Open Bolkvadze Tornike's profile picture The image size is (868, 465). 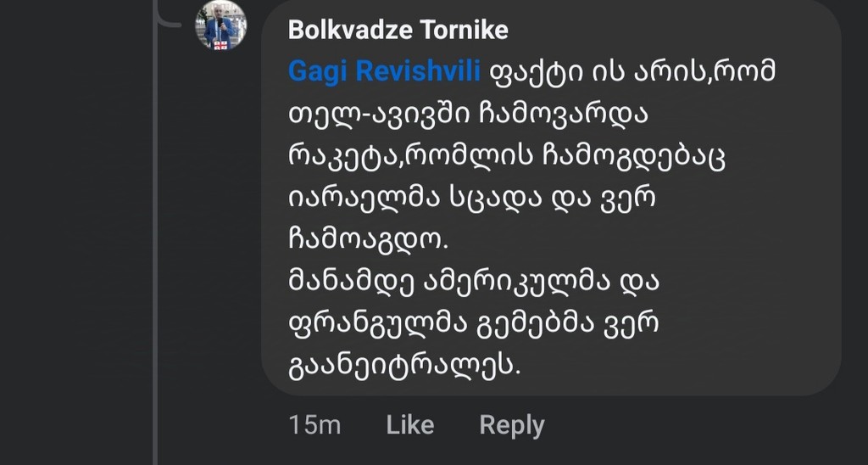[221, 25]
